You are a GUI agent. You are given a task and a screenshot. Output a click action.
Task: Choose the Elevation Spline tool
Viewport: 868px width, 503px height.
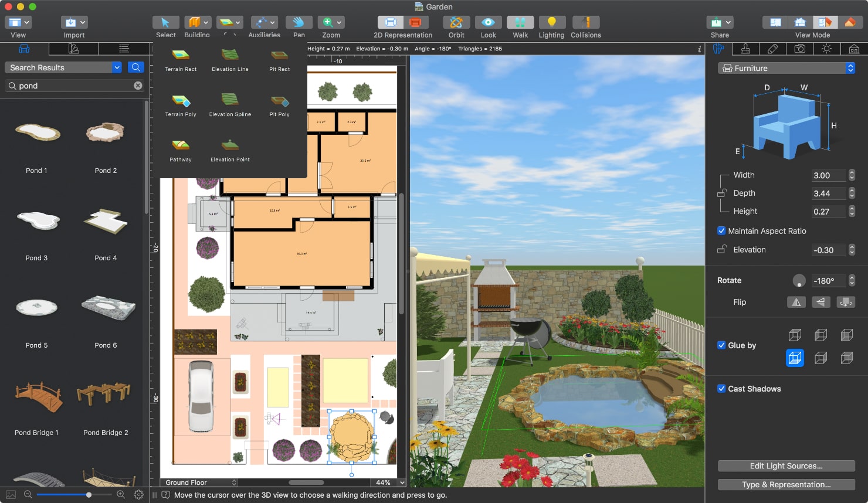coord(230,106)
